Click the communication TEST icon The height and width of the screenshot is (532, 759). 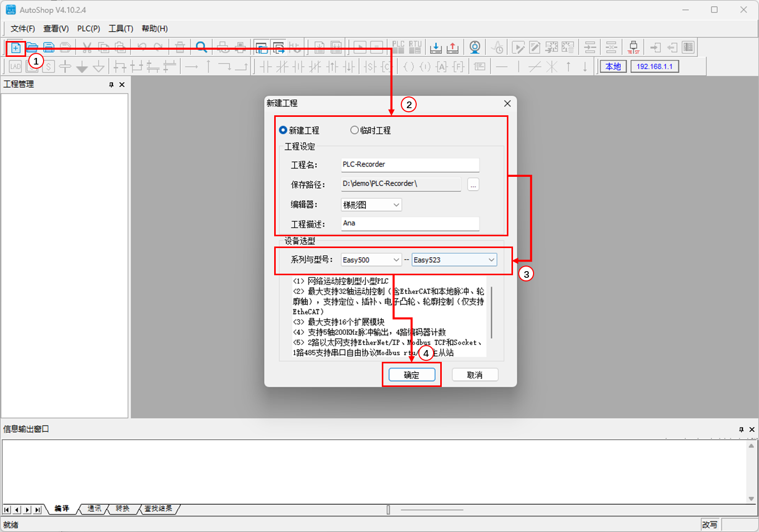click(633, 48)
